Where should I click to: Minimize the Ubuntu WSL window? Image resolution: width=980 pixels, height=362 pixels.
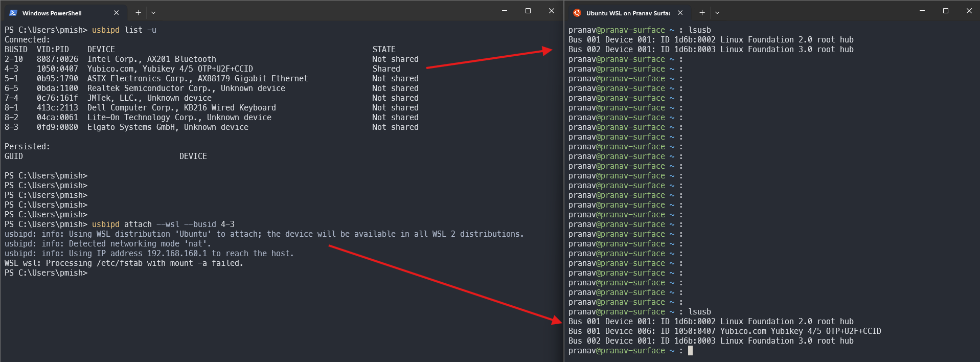pos(922,11)
